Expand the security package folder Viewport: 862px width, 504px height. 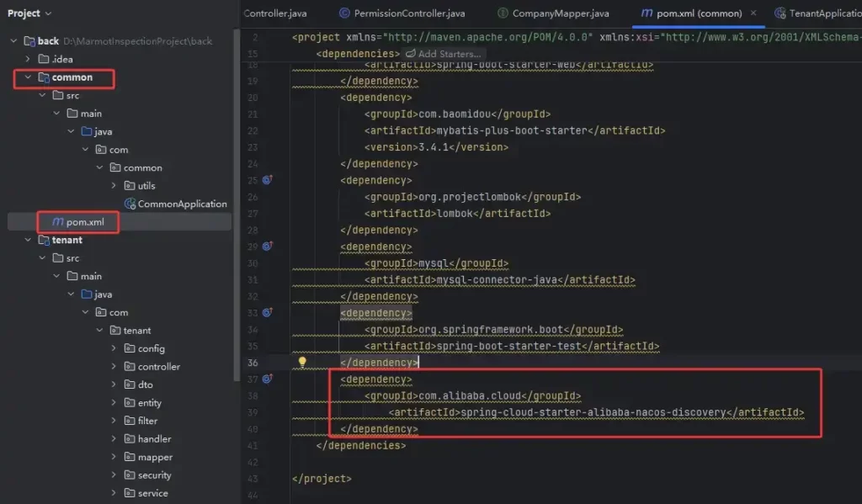114,475
